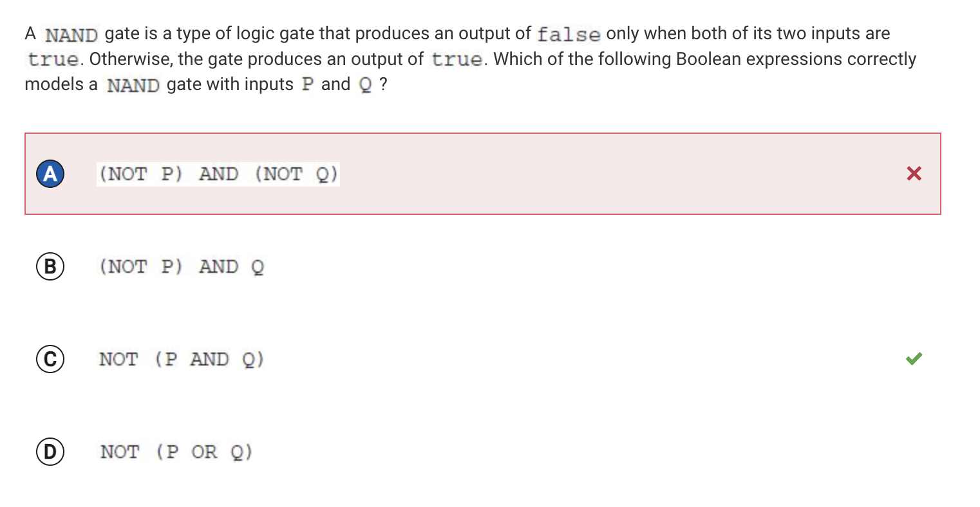The height and width of the screenshot is (507, 980).
Task: Click the red X incorrect mark
Action: (914, 173)
